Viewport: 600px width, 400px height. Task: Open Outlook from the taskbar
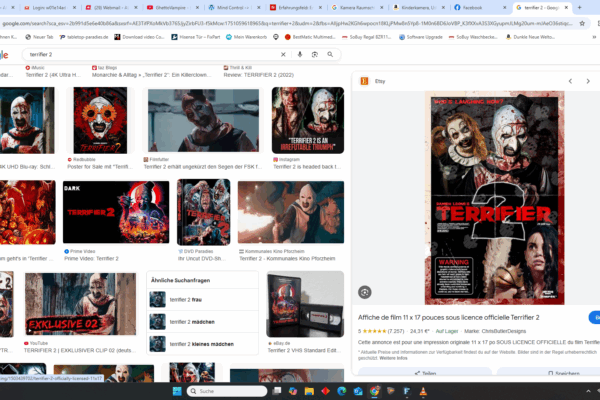pyautogui.click(x=358, y=391)
